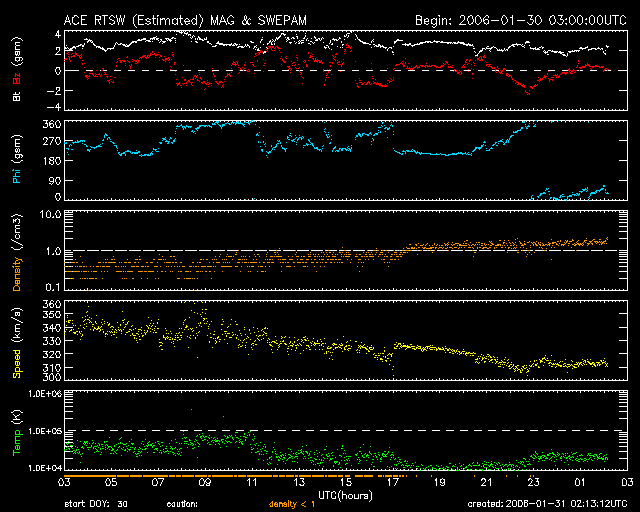The image size is (640, 512).
Task: Click the '320' tick on Speed axis
Action: (52, 354)
